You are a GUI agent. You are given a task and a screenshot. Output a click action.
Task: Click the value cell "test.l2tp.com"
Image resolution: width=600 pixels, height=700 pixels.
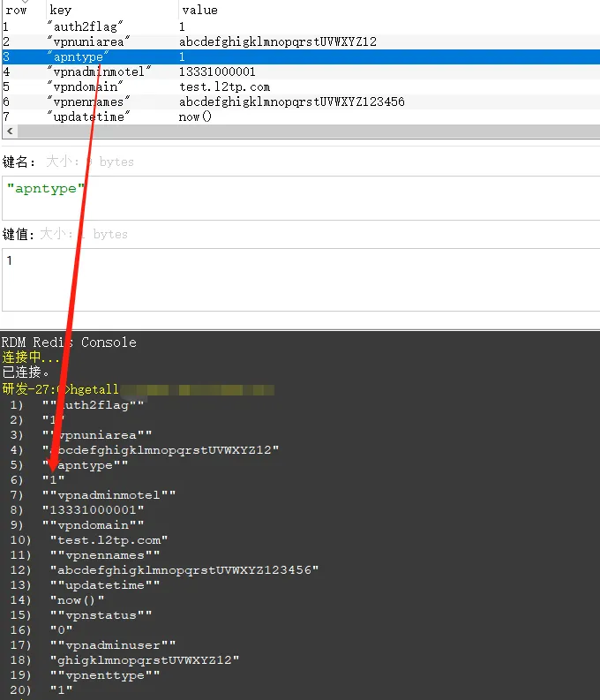point(224,87)
